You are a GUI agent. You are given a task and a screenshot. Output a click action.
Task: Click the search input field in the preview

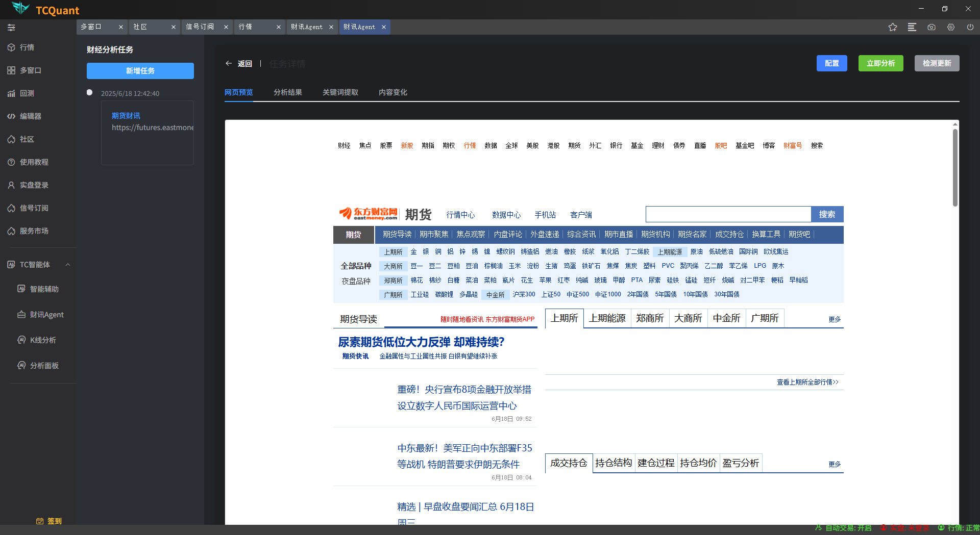pyautogui.click(x=728, y=214)
